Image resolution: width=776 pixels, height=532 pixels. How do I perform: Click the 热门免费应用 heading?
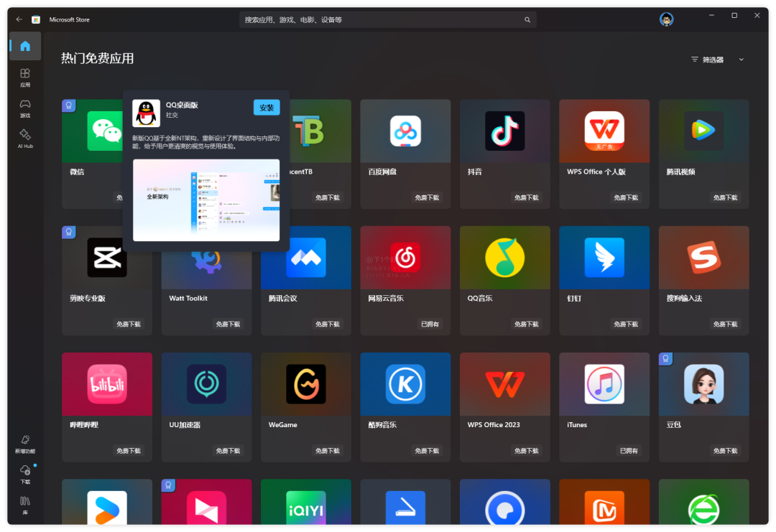click(97, 58)
